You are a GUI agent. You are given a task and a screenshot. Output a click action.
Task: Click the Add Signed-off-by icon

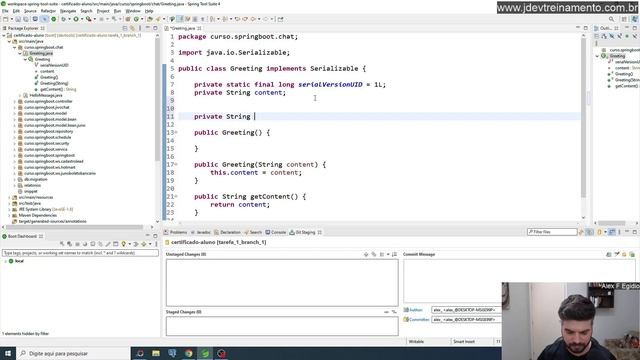click(617, 254)
